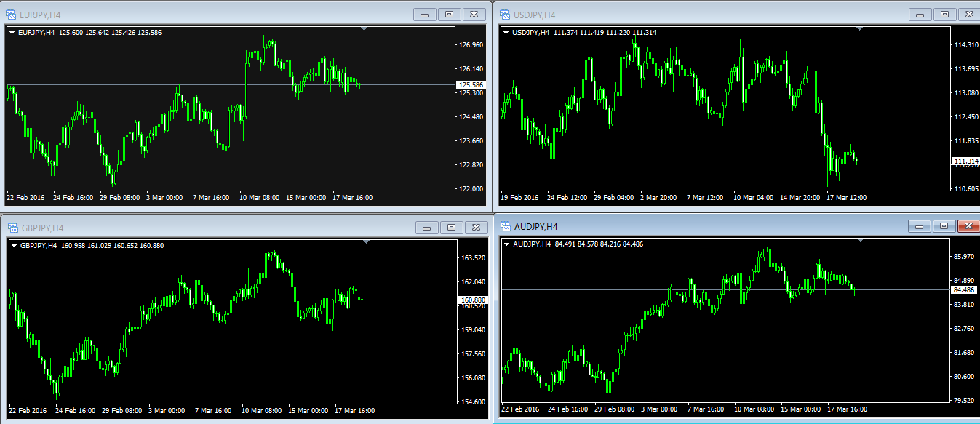Select the 111.314 price tag on USDJPY

click(965, 161)
